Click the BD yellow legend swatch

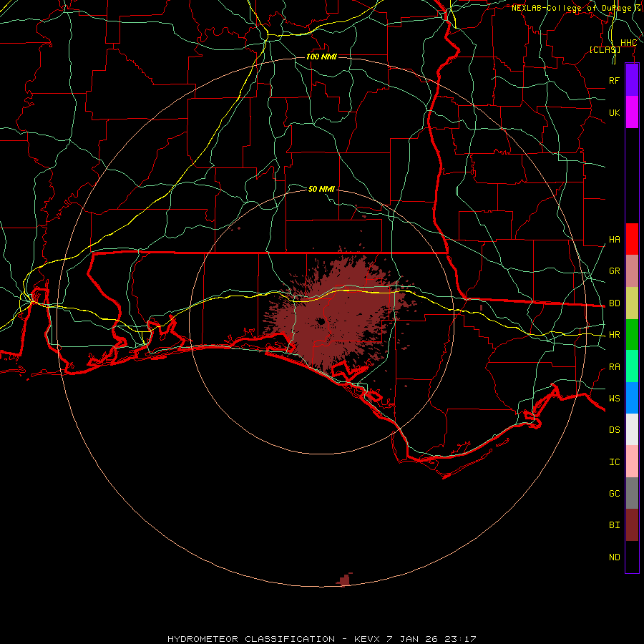[x=632, y=303]
